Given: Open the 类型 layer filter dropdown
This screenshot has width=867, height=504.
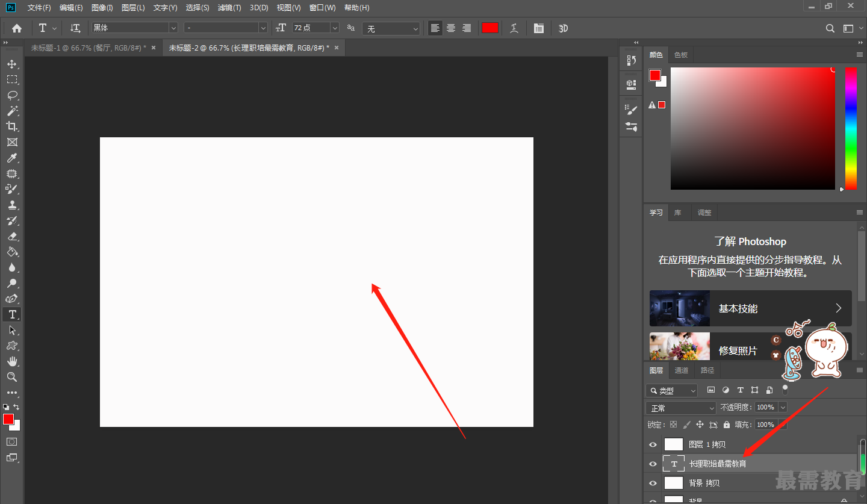Looking at the screenshot, I should (672, 390).
